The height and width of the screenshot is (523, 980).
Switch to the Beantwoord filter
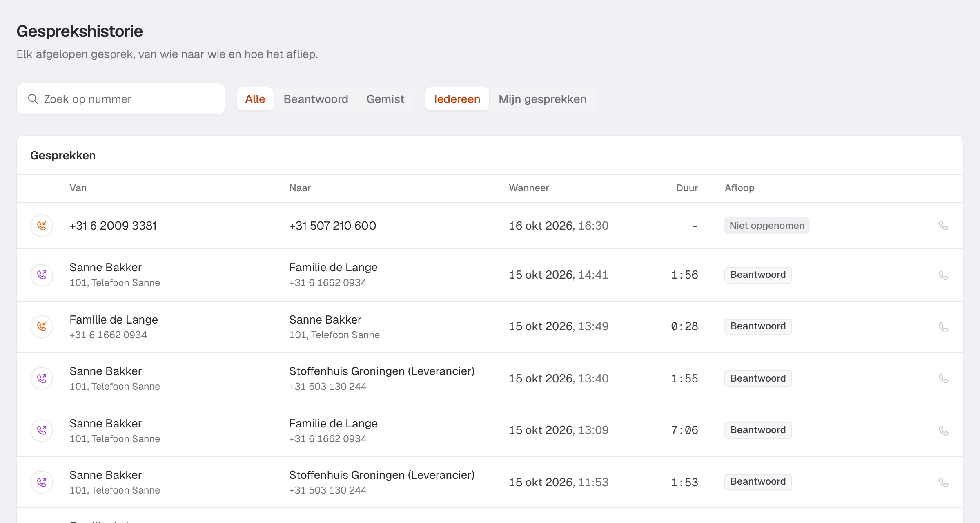click(x=316, y=99)
